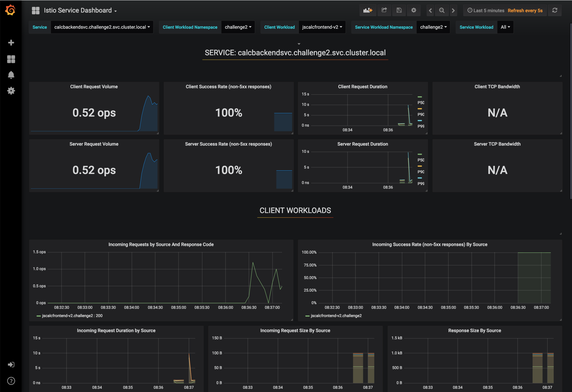The image size is (572, 392).
Task: Click the page vertical scrollbar
Action: pyautogui.click(x=571, y=111)
